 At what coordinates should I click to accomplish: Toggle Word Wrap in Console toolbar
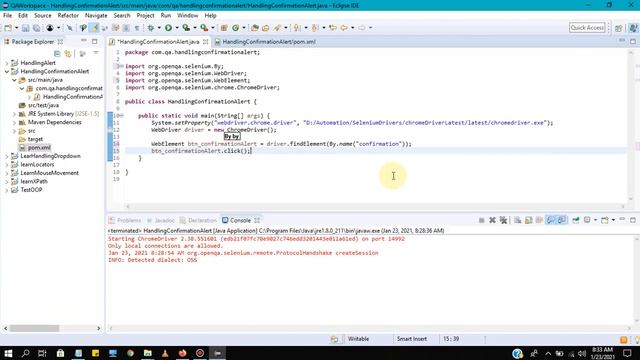[x=539, y=220]
